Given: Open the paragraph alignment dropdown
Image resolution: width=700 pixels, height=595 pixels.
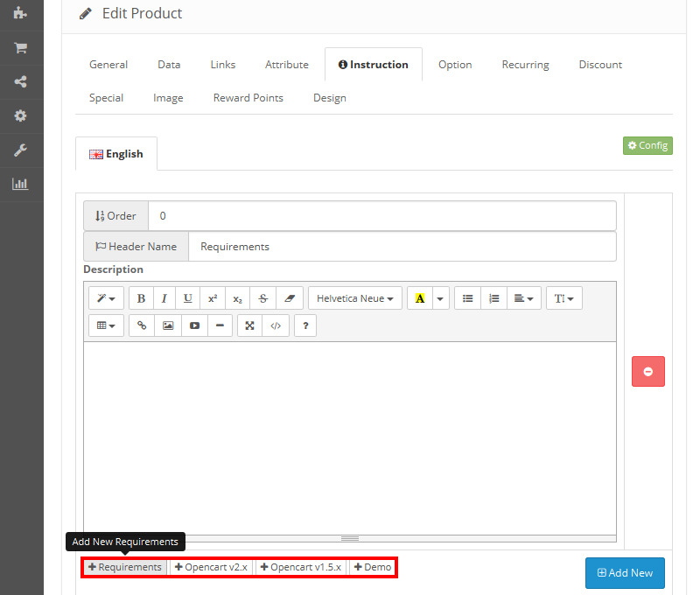Looking at the screenshot, I should click(x=524, y=298).
